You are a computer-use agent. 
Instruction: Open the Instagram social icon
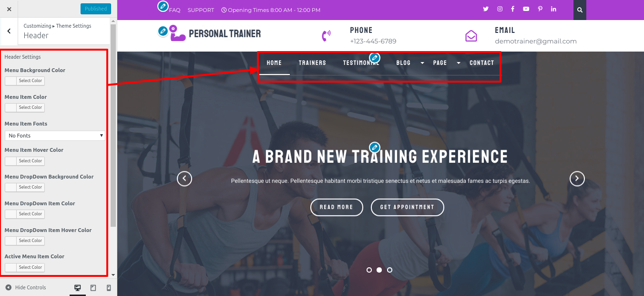coord(500,9)
